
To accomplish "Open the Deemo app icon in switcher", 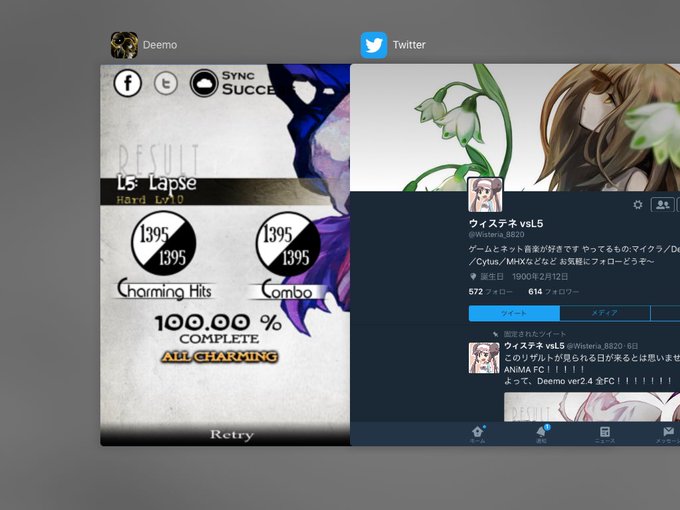I will point(124,45).
